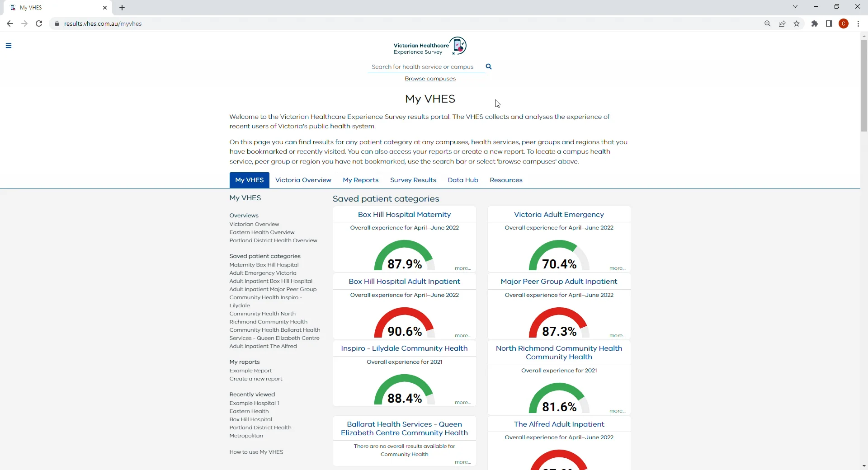Open the browser extensions puzzle icon
This screenshot has width=868, height=470.
click(x=815, y=23)
